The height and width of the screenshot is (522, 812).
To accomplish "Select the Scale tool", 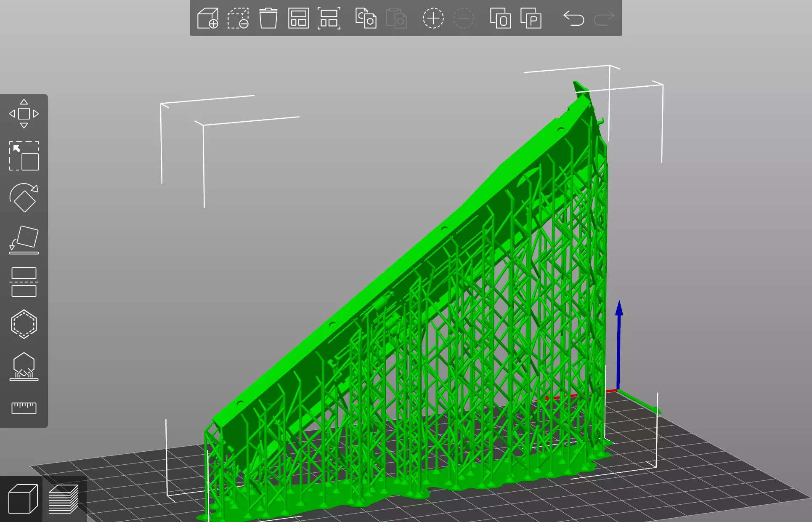I will pyautogui.click(x=24, y=156).
